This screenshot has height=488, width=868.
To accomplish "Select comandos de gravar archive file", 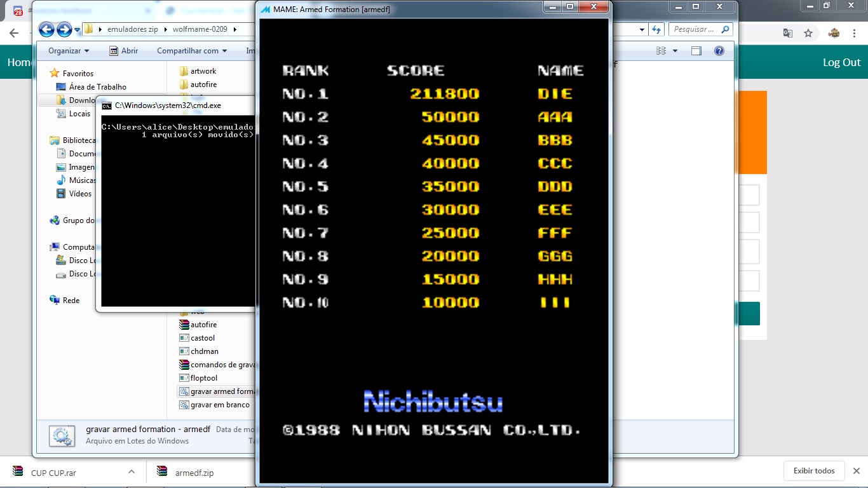I will pos(217,365).
